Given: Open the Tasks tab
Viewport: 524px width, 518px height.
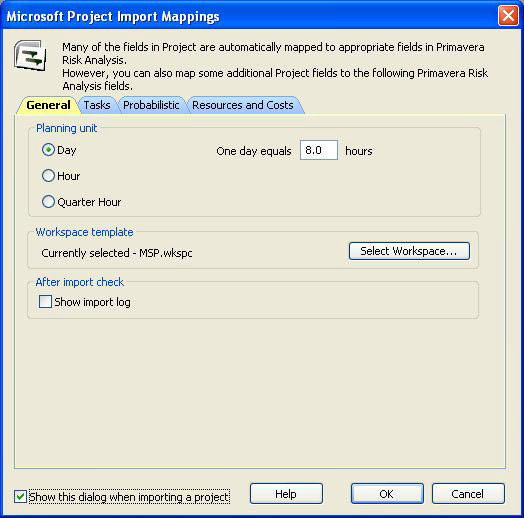Looking at the screenshot, I should pyautogui.click(x=97, y=105).
